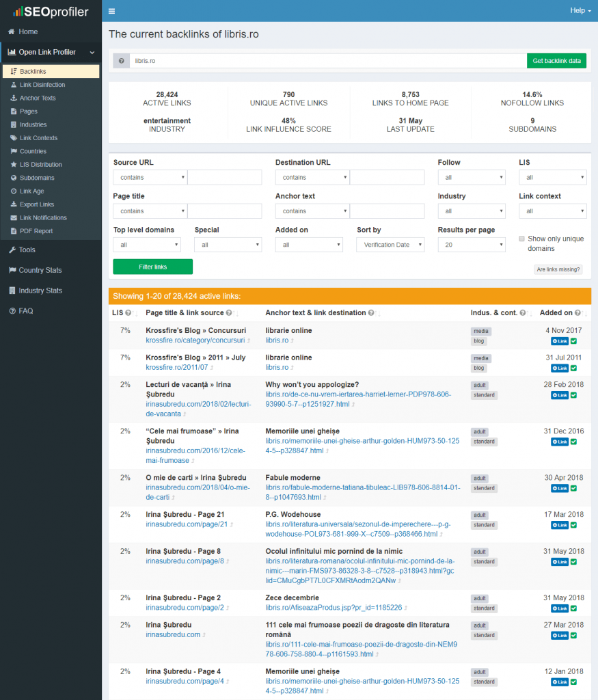Open Link Age section

pos(31,191)
